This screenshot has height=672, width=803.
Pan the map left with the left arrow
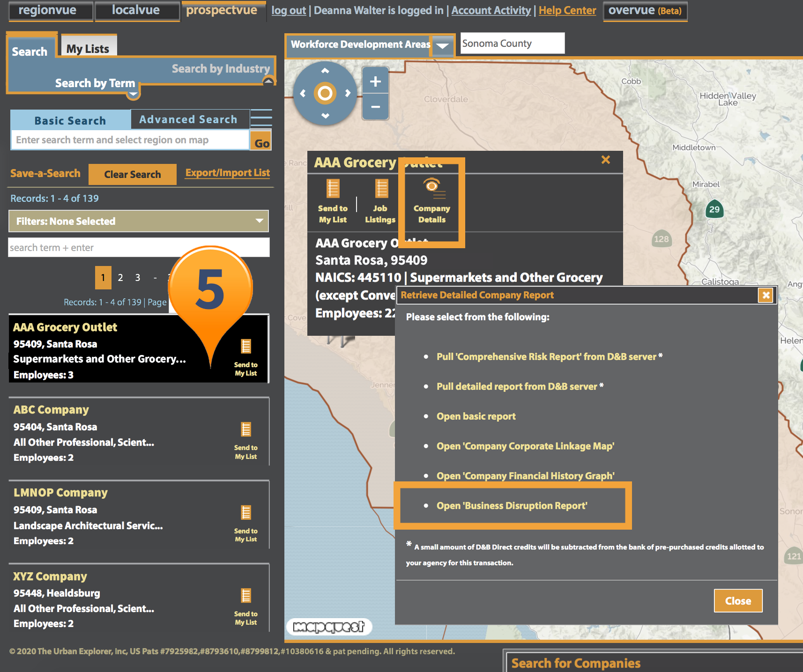[x=303, y=93]
